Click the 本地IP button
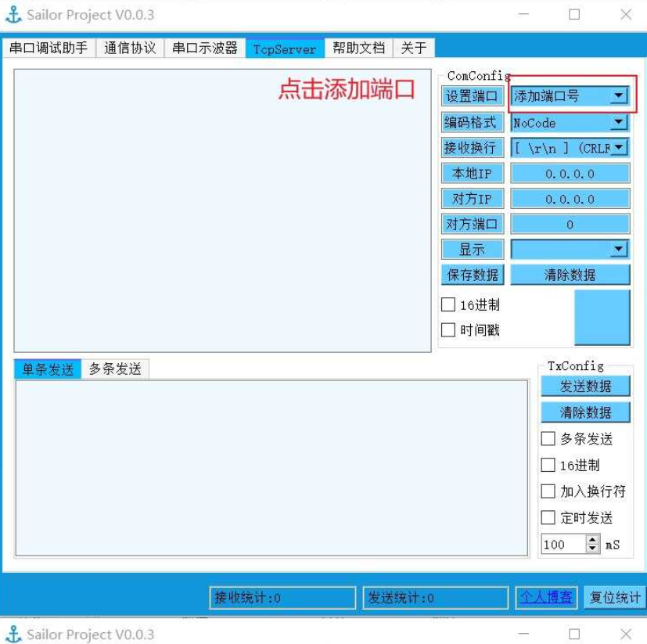 471,173
